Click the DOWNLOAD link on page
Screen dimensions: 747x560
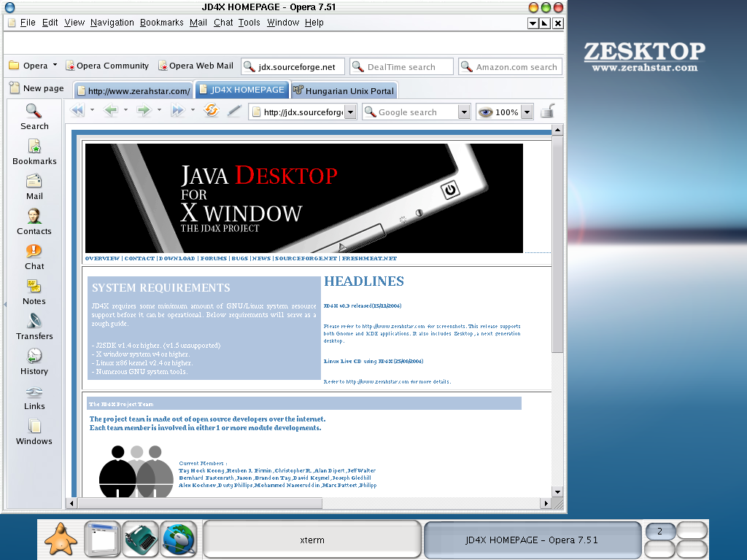pyautogui.click(x=177, y=259)
